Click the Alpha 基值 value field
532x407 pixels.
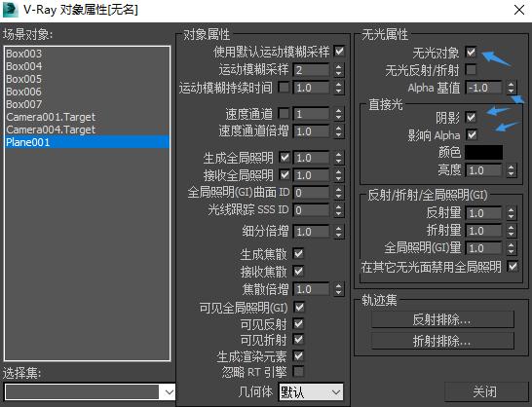point(483,88)
